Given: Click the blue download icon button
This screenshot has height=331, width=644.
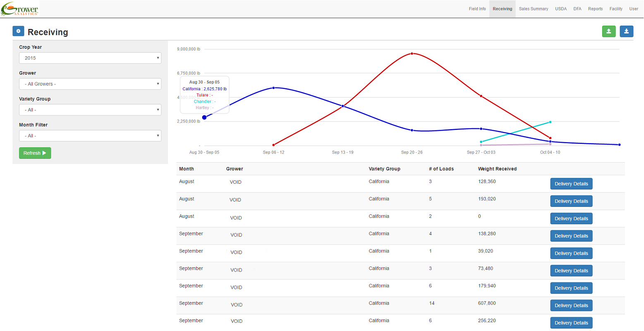Looking at the screenshot, I should (x=626, y=31).
